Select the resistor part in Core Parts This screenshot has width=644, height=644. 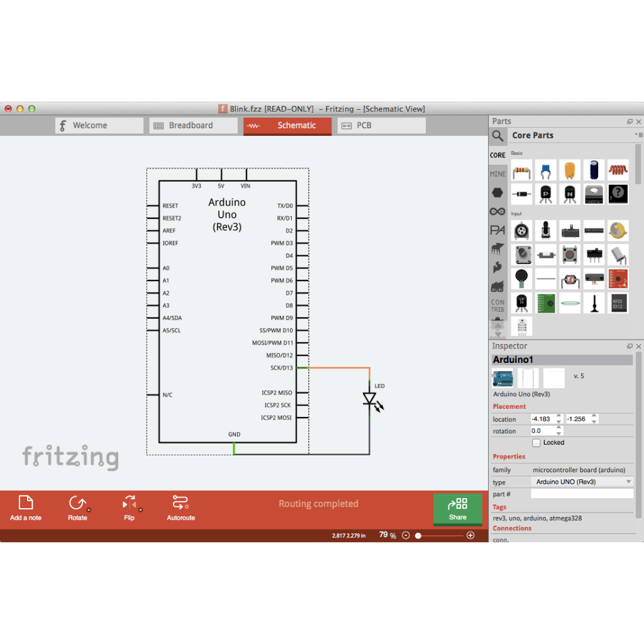coord(521,170)
